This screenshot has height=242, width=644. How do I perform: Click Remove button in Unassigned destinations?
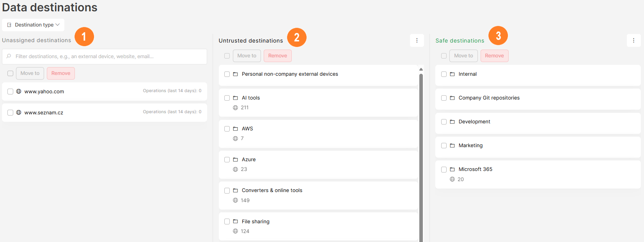[x=61, y=73]
